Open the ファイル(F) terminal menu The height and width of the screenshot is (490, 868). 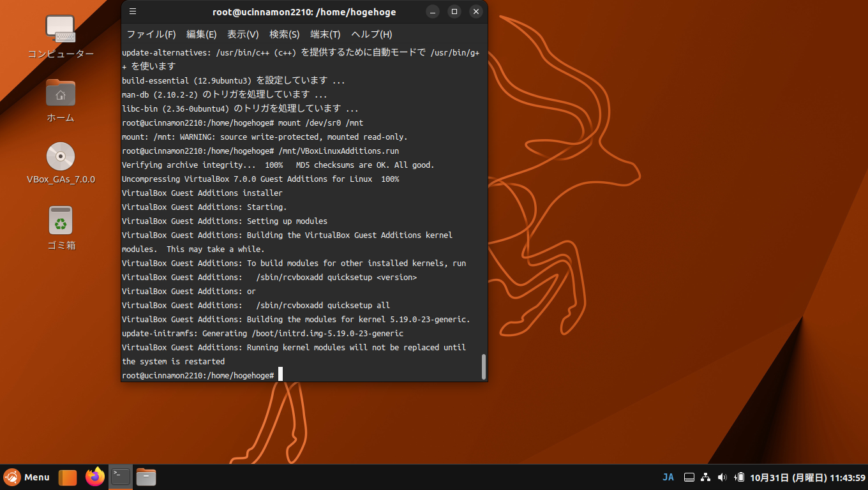click(151, 34)
